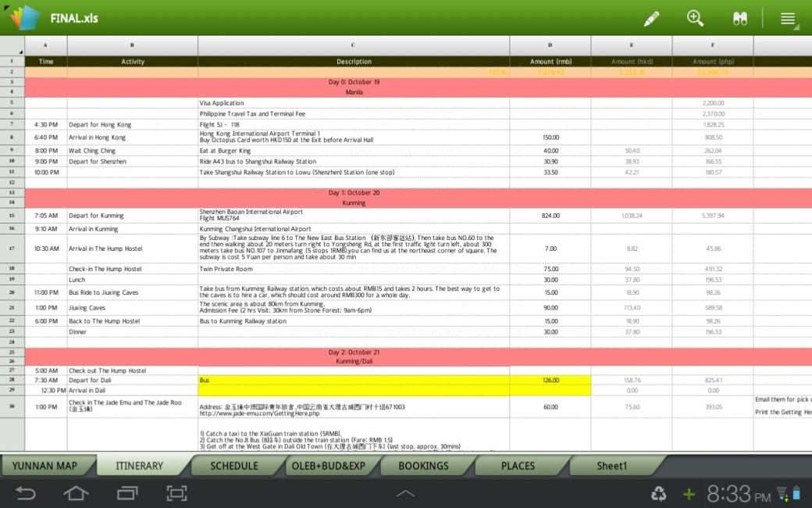Expand the navigation bar up chevron
812x508 pixels.
point(405,493)
